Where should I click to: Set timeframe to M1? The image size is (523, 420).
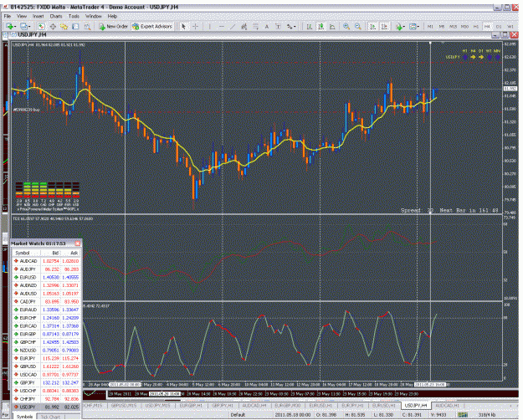click(x=430, y=26)
